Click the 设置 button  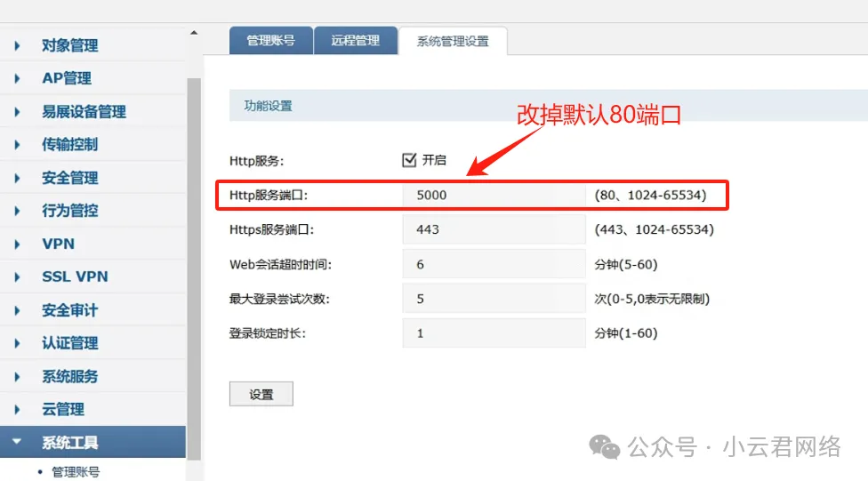coord(261,395)
